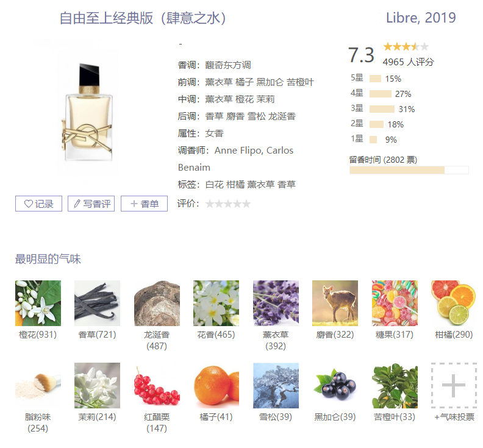483x448 pixels.
Task: Open the 苦橙叶(33) leaves image
Action: tap(395, 385)
